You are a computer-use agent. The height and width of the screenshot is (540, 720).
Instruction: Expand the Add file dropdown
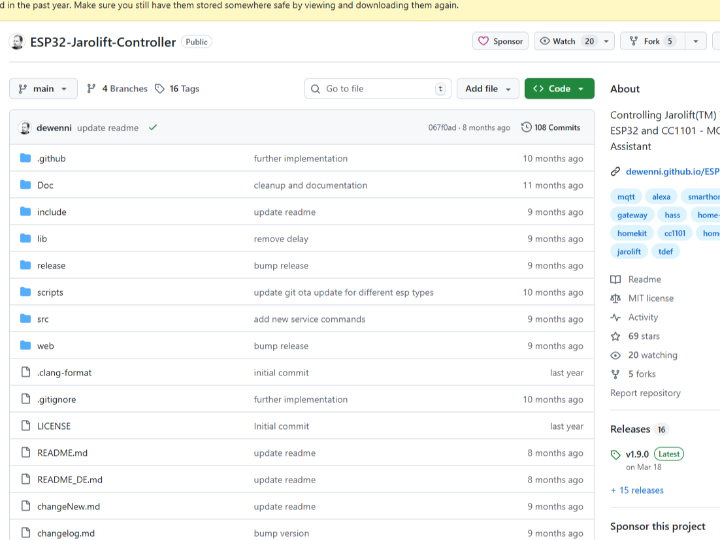click(488, 89)
